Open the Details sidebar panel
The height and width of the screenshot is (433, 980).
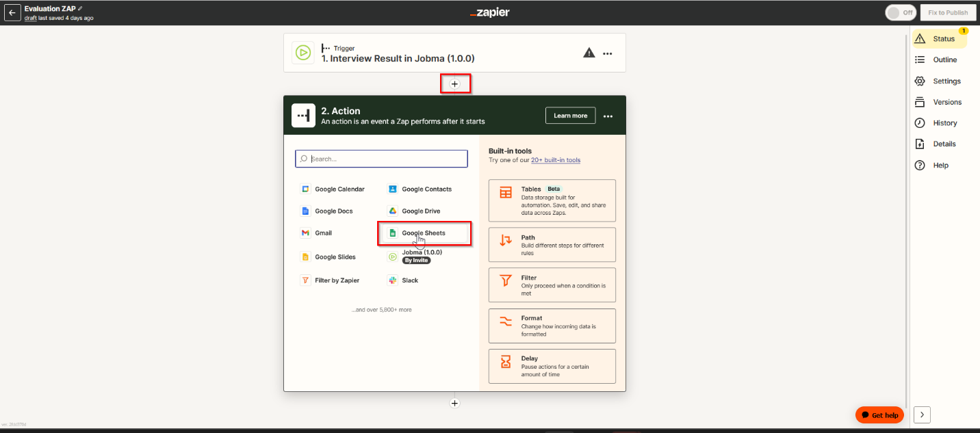tap(936, 144)
